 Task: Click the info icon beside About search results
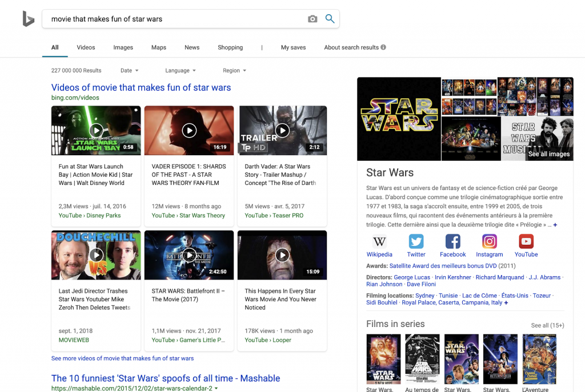383,47
